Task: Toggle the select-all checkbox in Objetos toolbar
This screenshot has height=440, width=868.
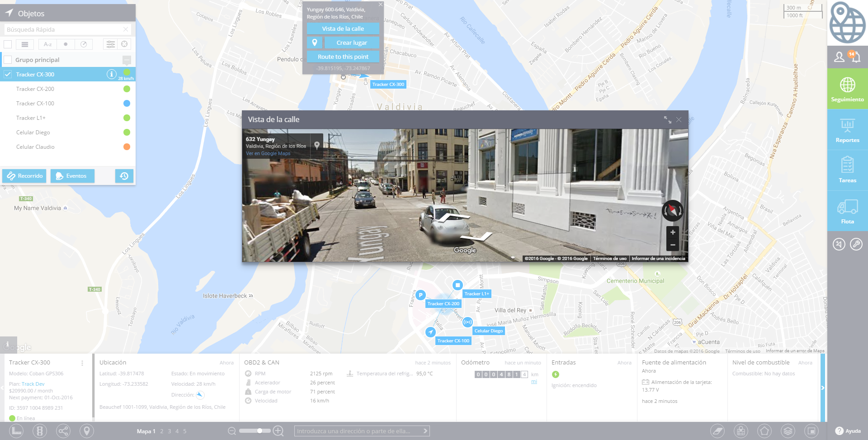Action: coord(8,44)
